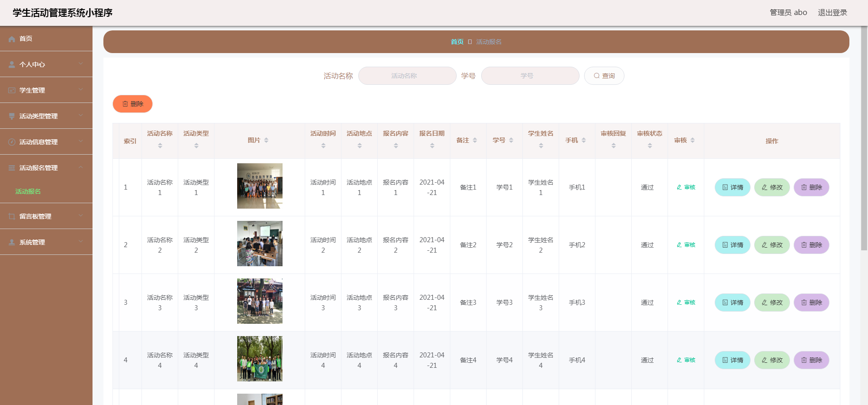Click 管理员 abo in header
This screenshot has width=868, height=405.
(788, 13)
